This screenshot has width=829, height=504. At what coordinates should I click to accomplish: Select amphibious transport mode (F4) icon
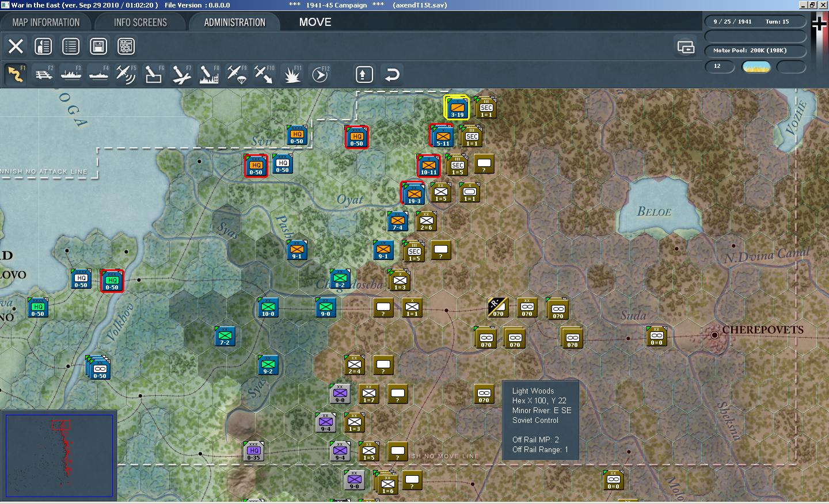tap(98, 74)
